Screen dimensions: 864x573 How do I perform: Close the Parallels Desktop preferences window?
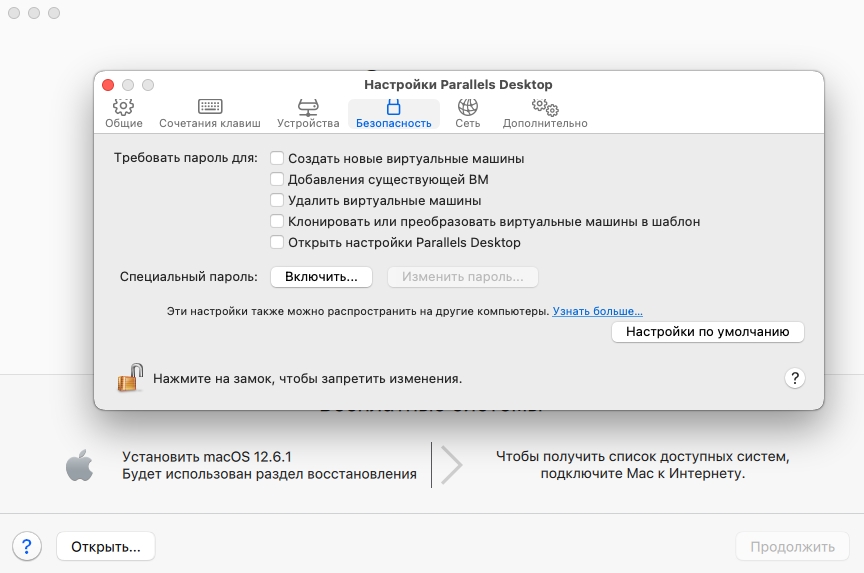109,85
